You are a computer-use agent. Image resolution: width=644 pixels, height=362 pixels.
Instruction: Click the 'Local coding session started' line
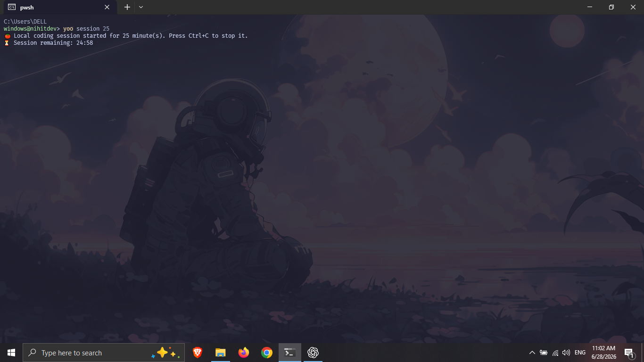126,36
